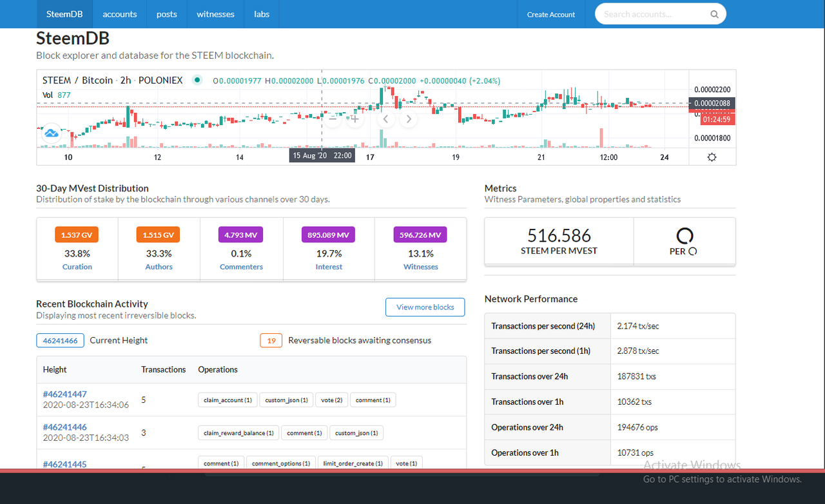Open the accounts menu item
Screen dimensions: 825x504
(x=120, y=14)
